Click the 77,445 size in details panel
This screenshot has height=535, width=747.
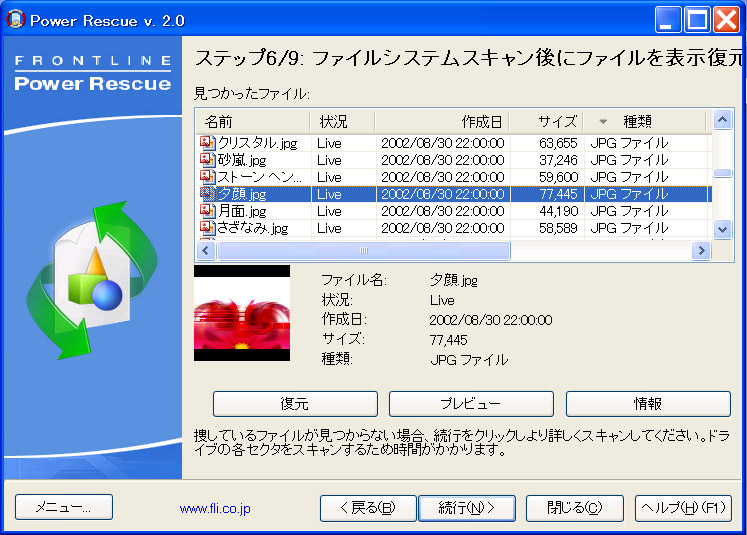click(448, 340)
